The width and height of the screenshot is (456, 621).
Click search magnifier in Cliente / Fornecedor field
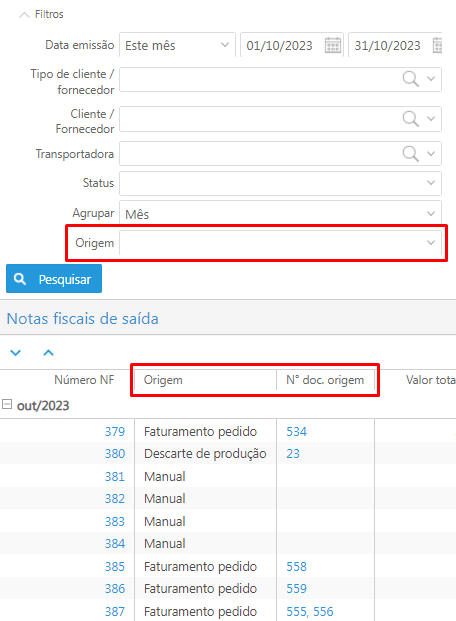410,118
